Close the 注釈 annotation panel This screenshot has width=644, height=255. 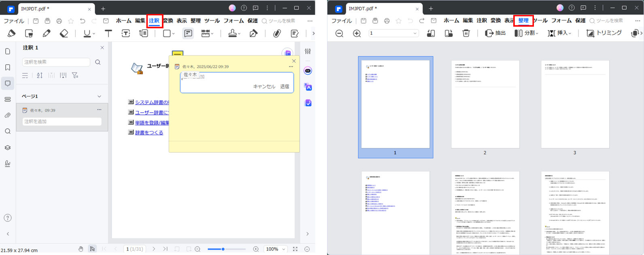pos(102,48)
